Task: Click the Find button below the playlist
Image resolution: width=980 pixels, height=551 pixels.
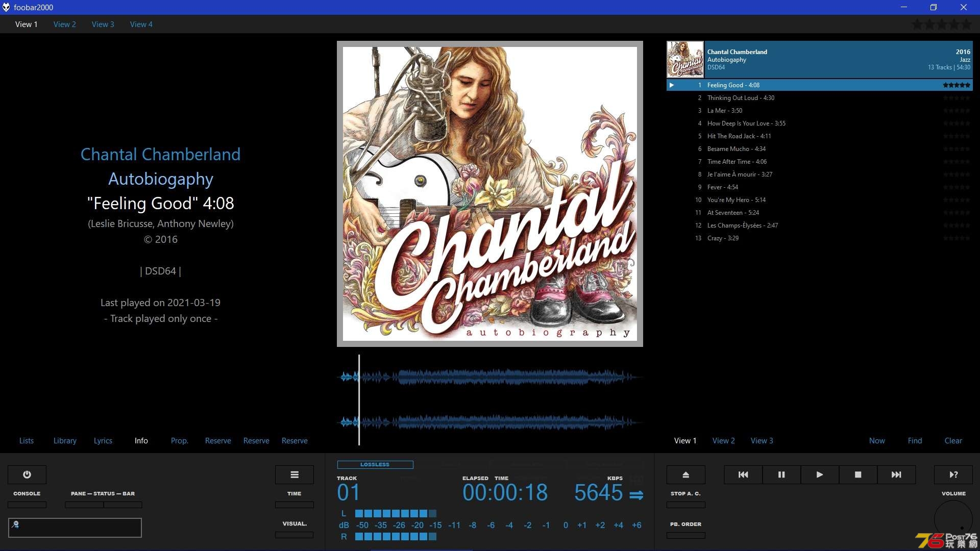Action: [915, 441]
